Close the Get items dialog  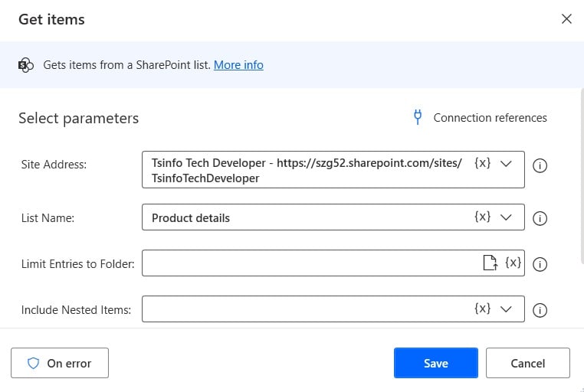coord(566,19)
